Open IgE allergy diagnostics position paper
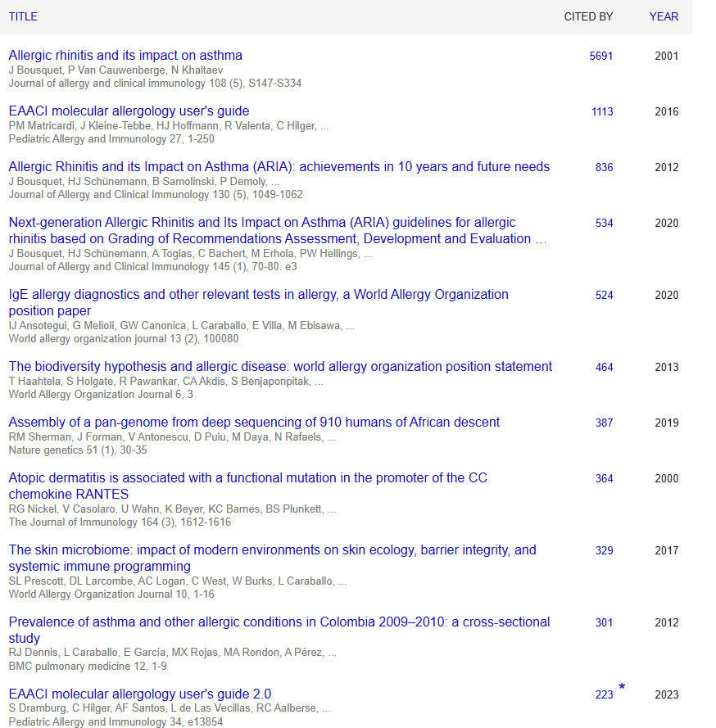 coord(259,302)
